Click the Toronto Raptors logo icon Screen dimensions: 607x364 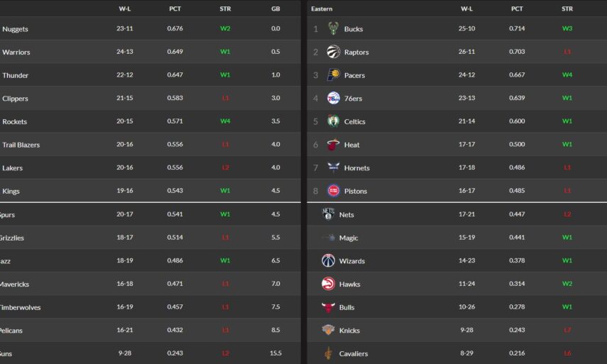tap(333, 52)
